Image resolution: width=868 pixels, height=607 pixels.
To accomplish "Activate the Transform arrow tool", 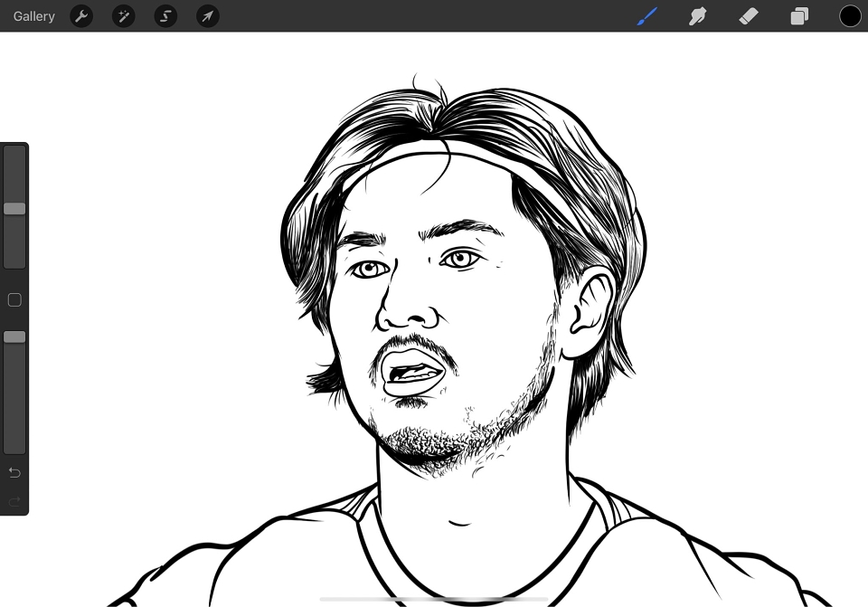I will coord(208,16).
